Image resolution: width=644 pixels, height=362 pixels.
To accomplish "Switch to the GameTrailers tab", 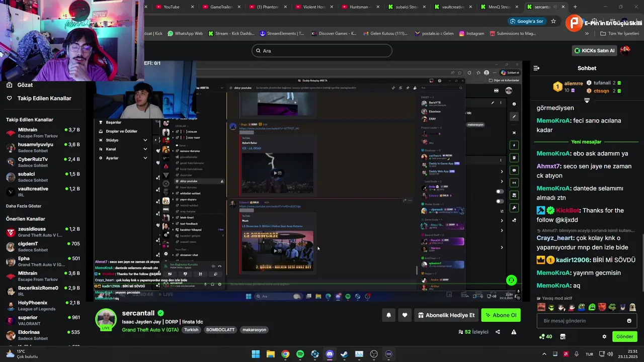I will pyautogui.click(x=221, y=7).
